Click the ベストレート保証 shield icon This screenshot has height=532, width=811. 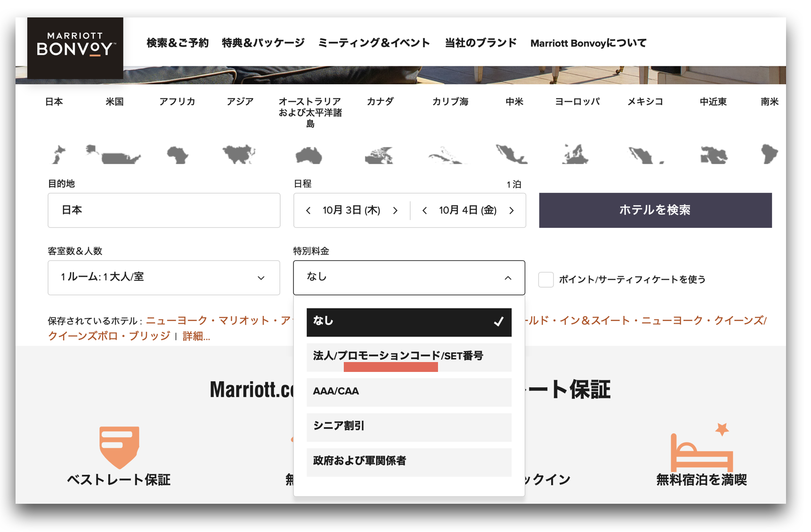(119, 448)
